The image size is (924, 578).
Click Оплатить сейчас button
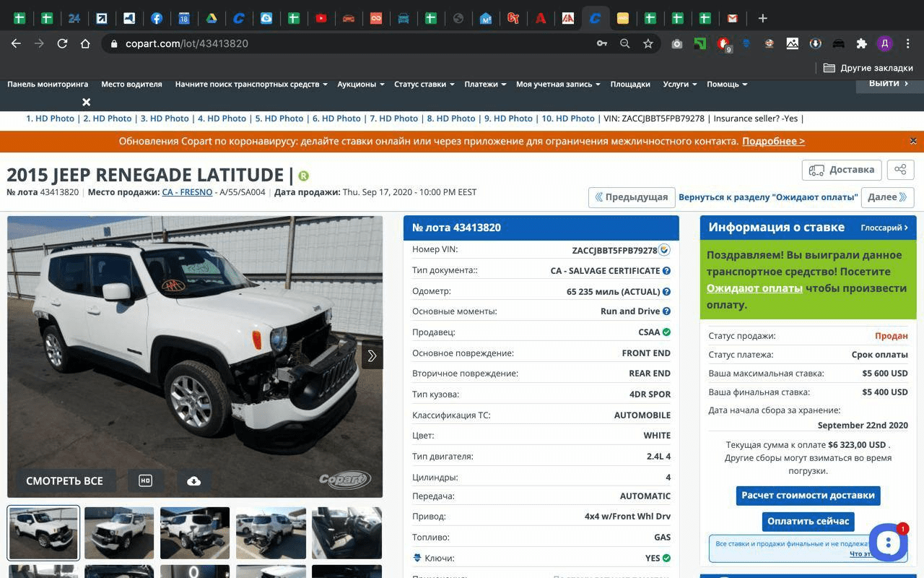(x=808, y=521)
